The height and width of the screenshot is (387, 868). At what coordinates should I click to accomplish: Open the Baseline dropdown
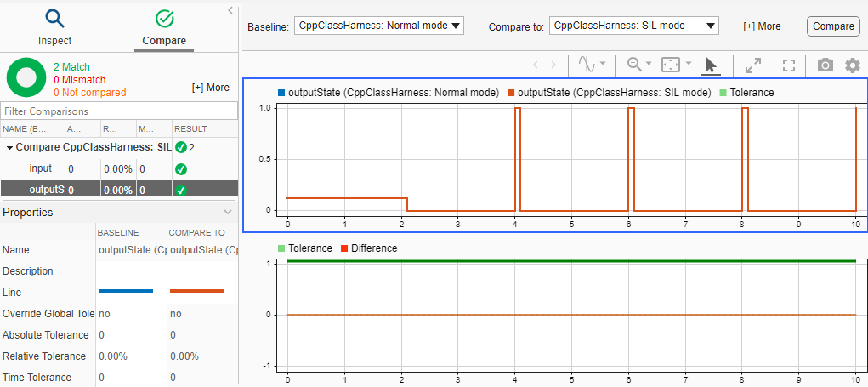(379, 26)
